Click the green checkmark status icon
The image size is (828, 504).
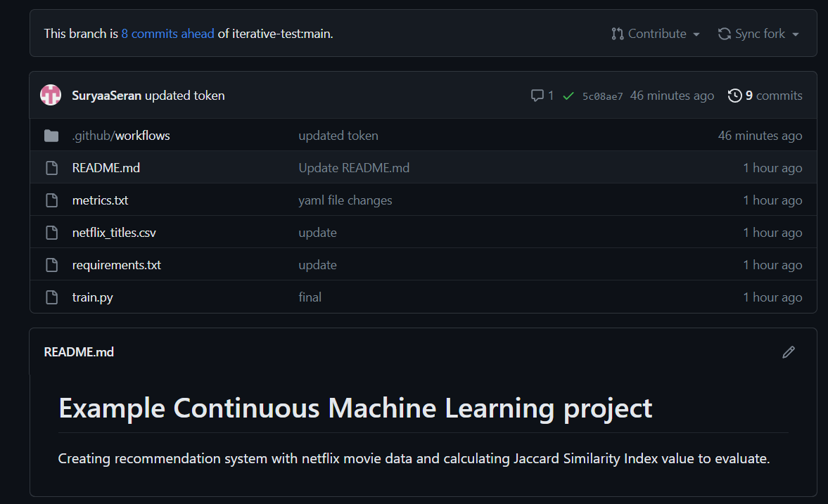coord(568,95)
